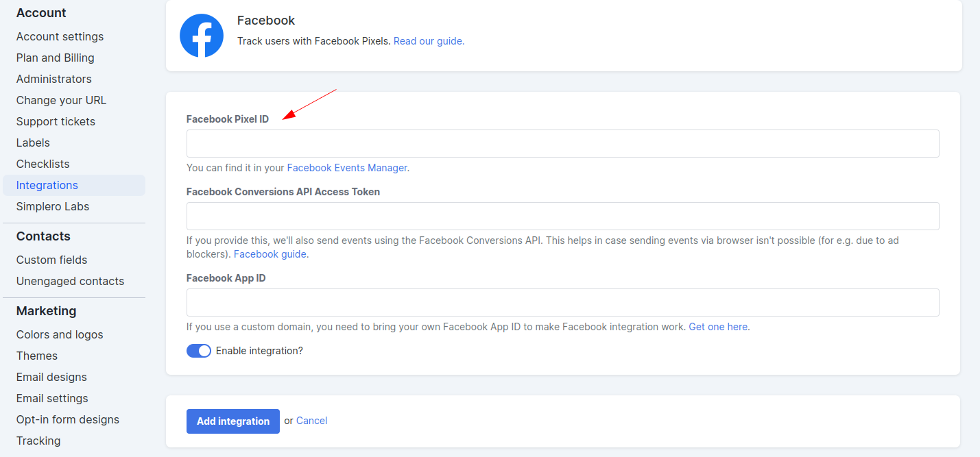Click the Get one here link

pyautogui.click(x=719, y=327)
